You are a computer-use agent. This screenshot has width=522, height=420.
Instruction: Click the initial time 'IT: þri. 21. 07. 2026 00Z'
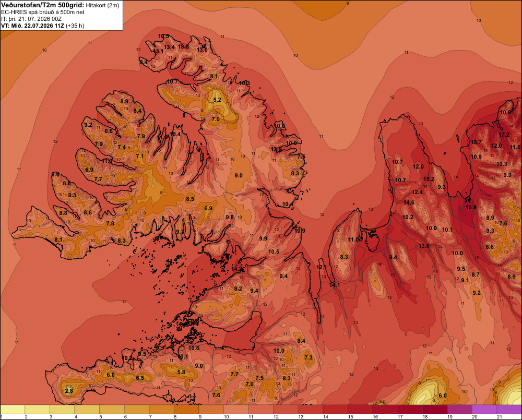click(x=31, y=19)
